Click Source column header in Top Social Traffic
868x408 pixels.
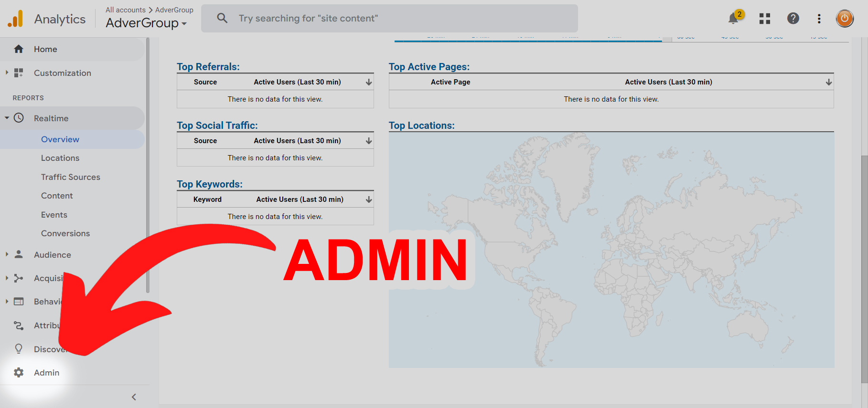(205, 141)
